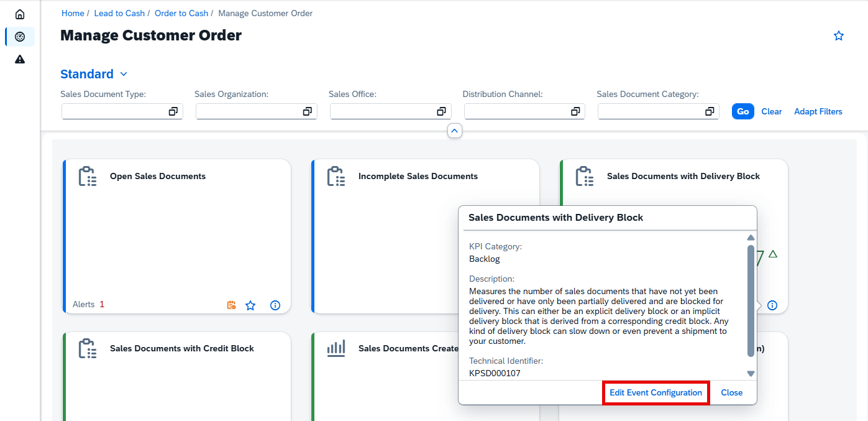Open value help for Sales Organization
868x421 pixels.
click(x=308, y=111)
